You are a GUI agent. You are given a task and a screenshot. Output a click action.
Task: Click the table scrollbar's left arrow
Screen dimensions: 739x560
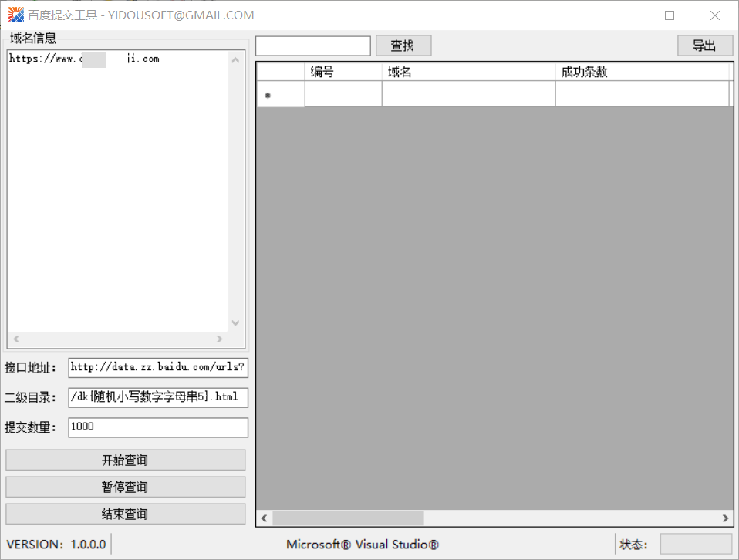coord(265,518)
